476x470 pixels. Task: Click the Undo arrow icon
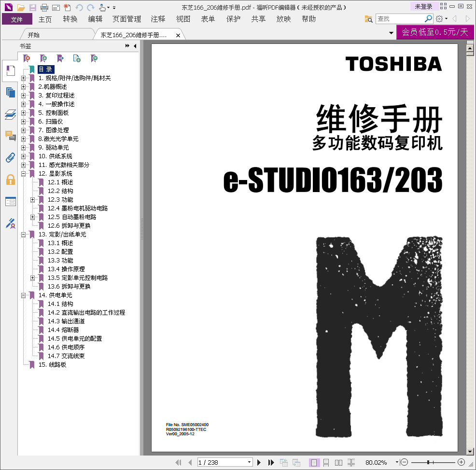79,8
